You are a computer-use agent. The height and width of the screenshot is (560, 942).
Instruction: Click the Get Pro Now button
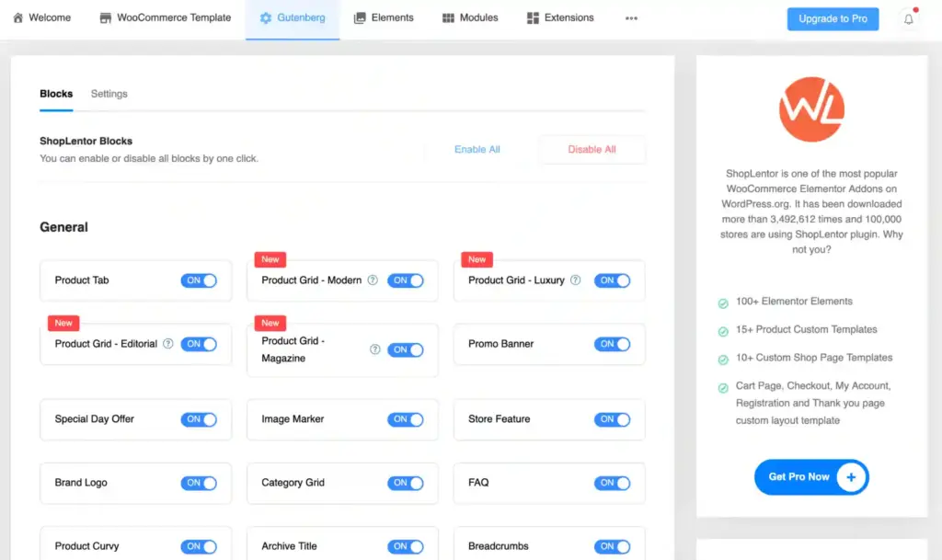[811, 477]
